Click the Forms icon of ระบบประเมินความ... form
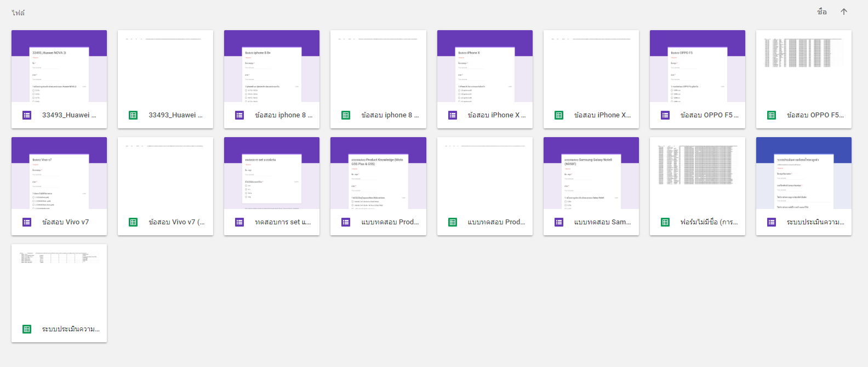This screenshot has width=868, height=367. pos(772,222)
